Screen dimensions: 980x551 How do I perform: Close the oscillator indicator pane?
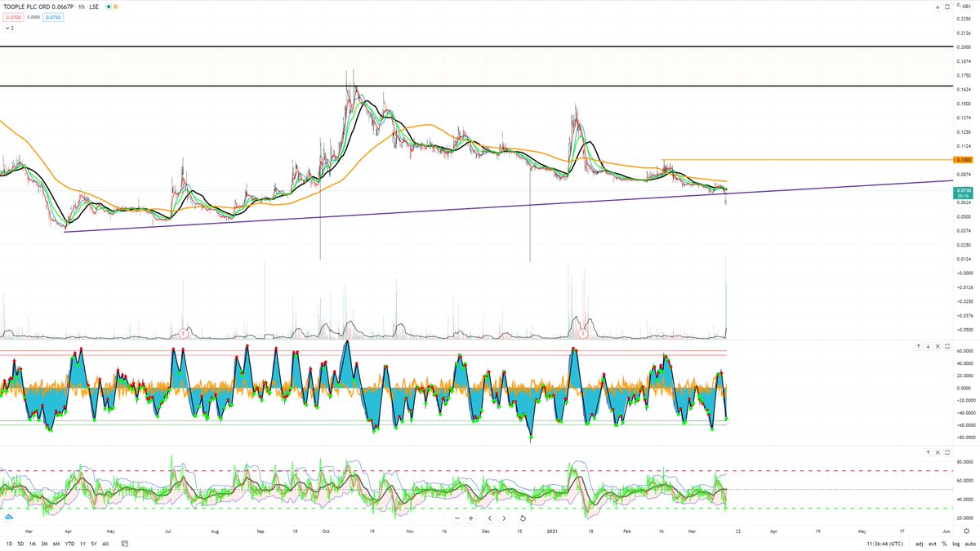point(938,346)
